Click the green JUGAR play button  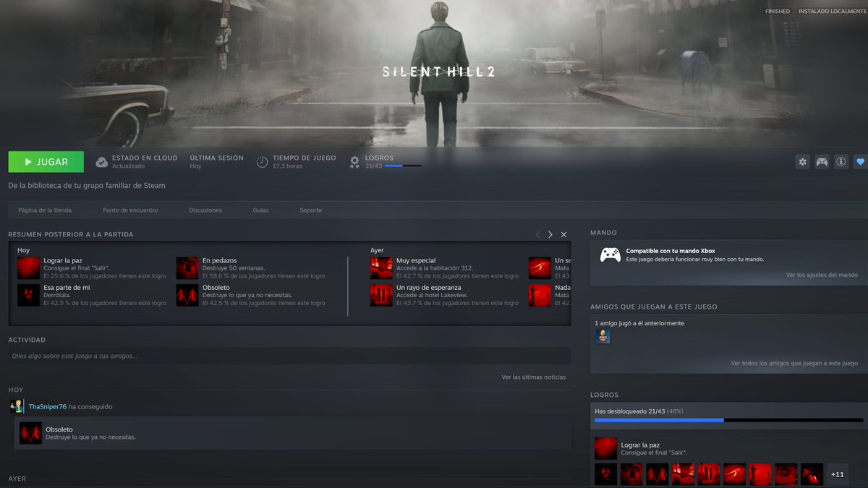(46, 162)
